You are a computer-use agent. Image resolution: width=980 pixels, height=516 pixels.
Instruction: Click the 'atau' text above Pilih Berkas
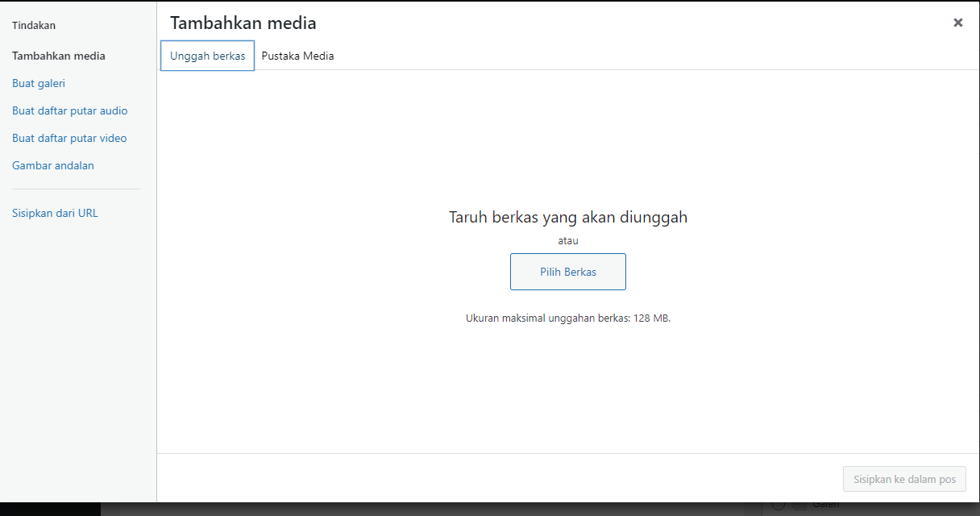568,240
